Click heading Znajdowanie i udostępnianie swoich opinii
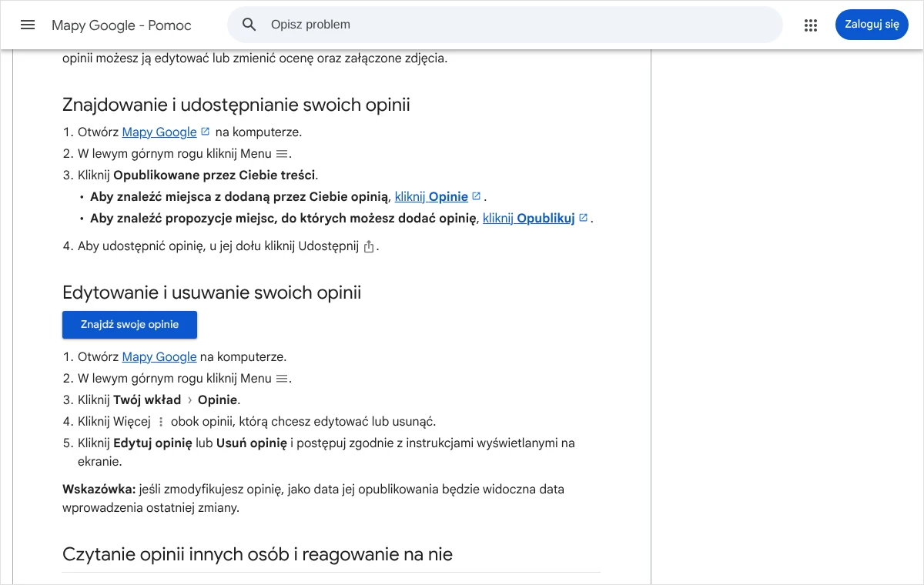This screenshot has height=585, width=924. (x=236, y=105)
